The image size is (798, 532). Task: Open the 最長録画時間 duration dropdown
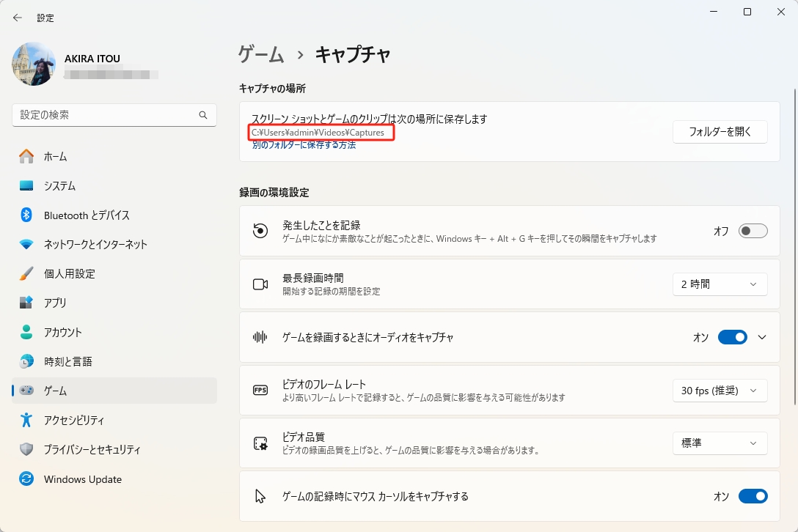click(x=720, y=284)
